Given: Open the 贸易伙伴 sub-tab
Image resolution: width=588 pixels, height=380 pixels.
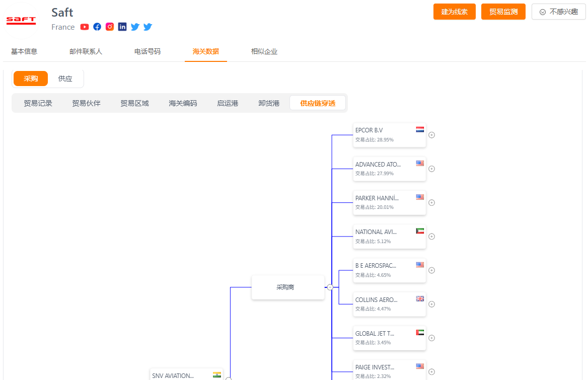Looking at the screenshot, I should [x=86, y=103].
